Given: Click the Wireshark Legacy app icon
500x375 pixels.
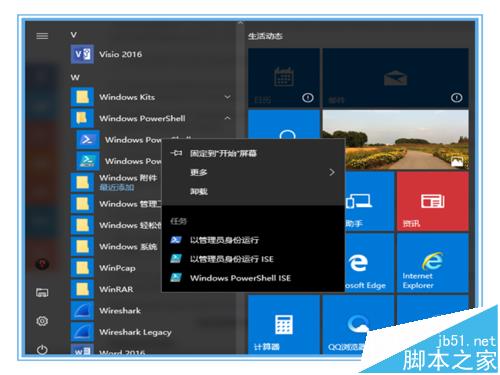Looking at the screenshot, I should click(x=82, y=332).
